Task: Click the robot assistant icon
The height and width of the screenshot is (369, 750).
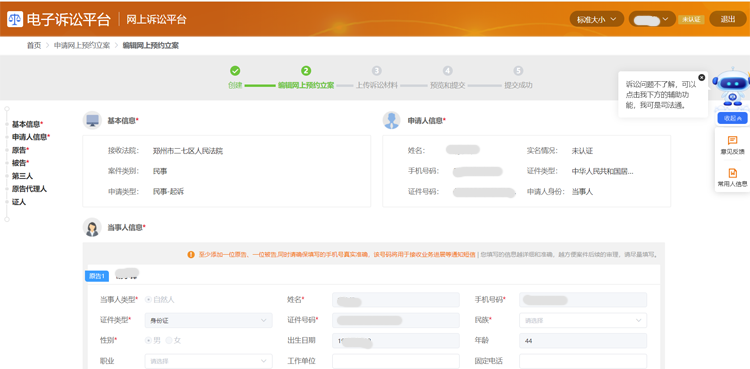Action: [731, 87]
